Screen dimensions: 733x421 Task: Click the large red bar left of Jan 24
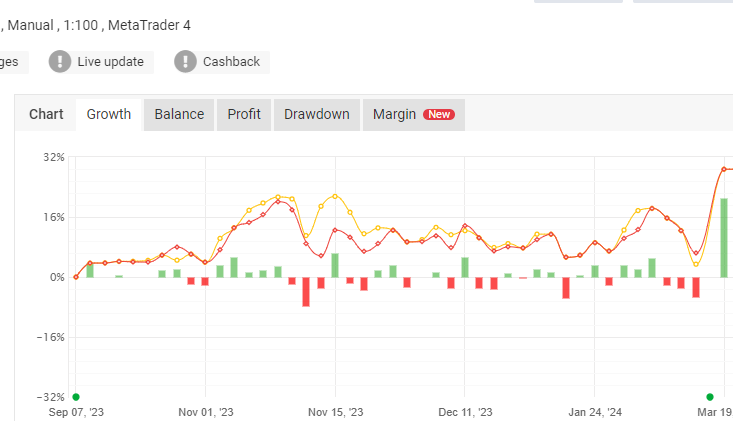click(565, 287)
